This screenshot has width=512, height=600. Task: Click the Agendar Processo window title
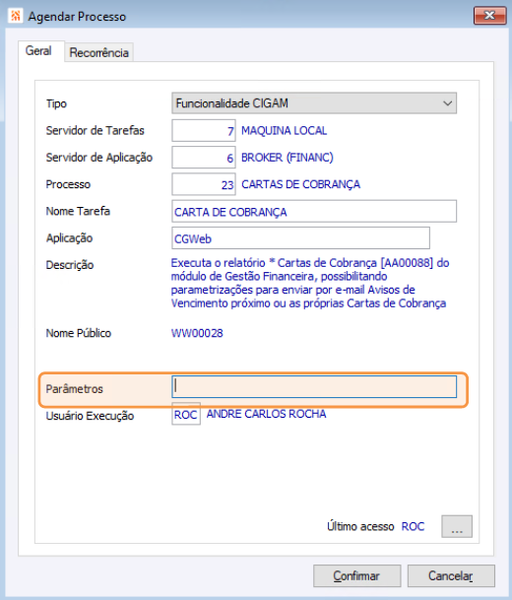(x=77, y=16)
